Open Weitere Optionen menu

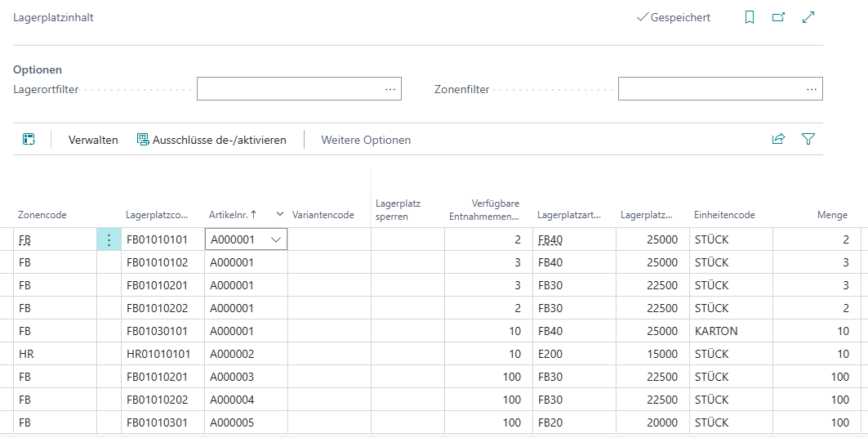[x=366, y=140]
